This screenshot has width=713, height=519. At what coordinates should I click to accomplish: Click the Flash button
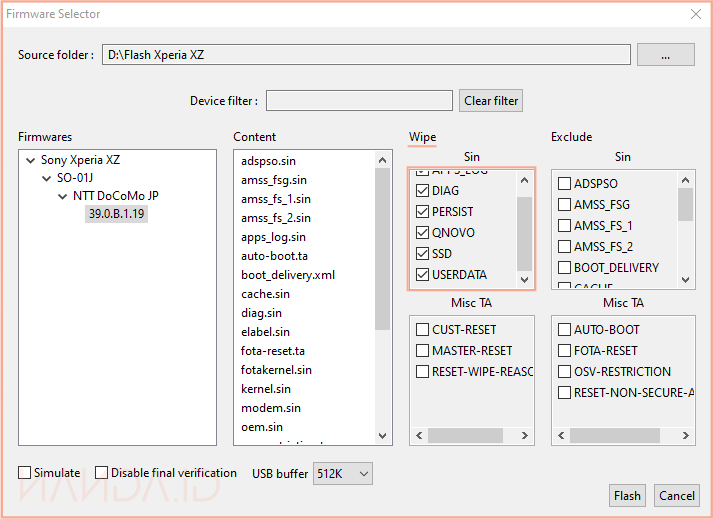(x=627, y=495)
